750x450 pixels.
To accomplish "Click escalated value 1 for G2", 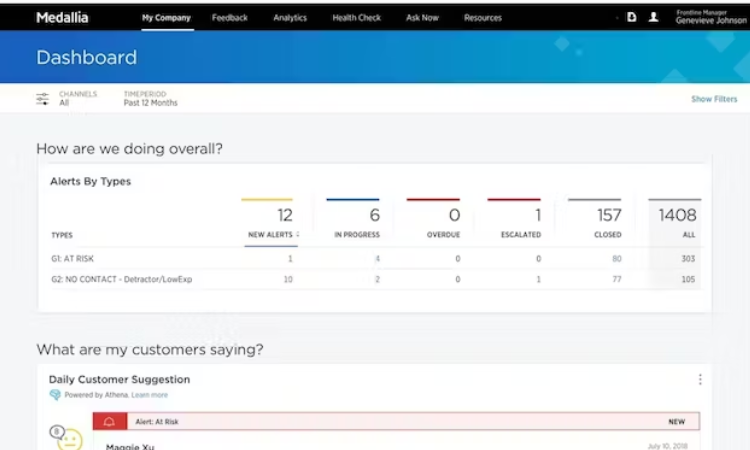I will pyautogui.click(x=539, y=279).
